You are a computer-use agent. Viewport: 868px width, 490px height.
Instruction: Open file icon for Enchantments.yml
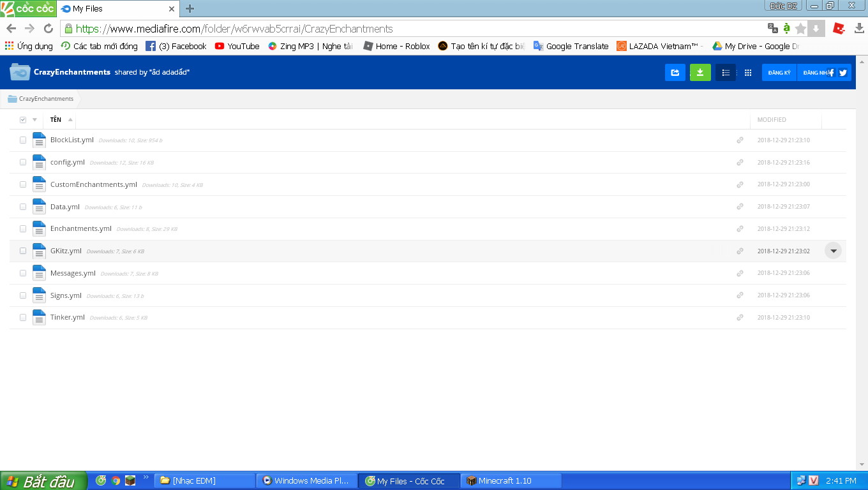click(x=39, y=228)
